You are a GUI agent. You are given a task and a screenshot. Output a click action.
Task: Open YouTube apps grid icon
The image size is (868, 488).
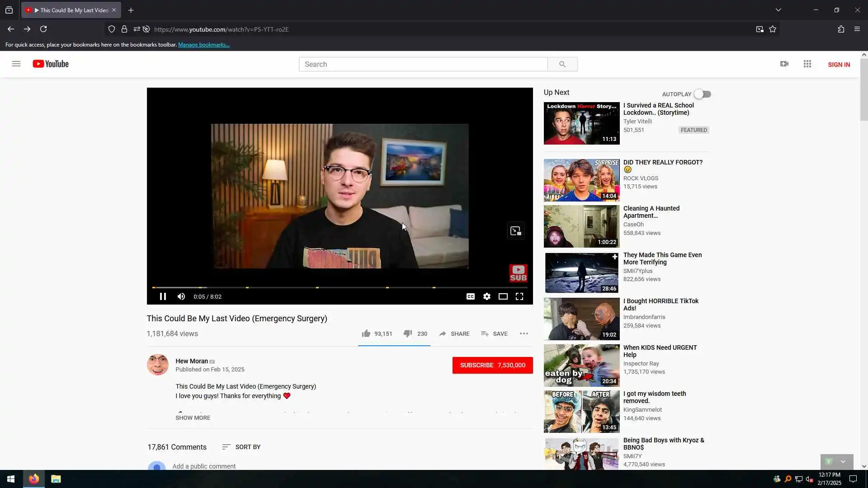coord(807,64)
